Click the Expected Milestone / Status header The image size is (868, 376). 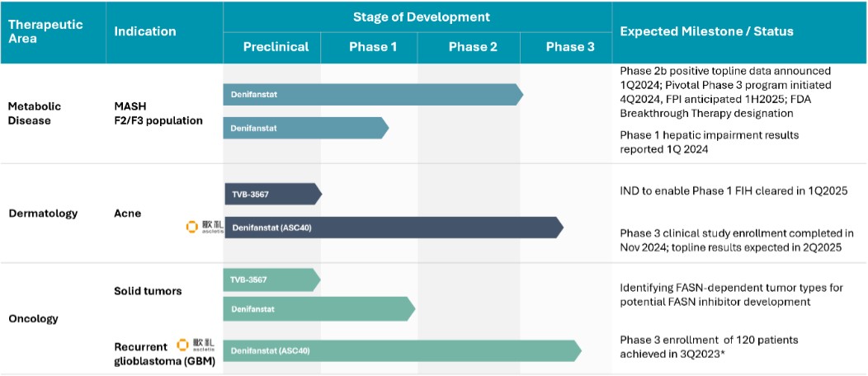click(706, 31)
